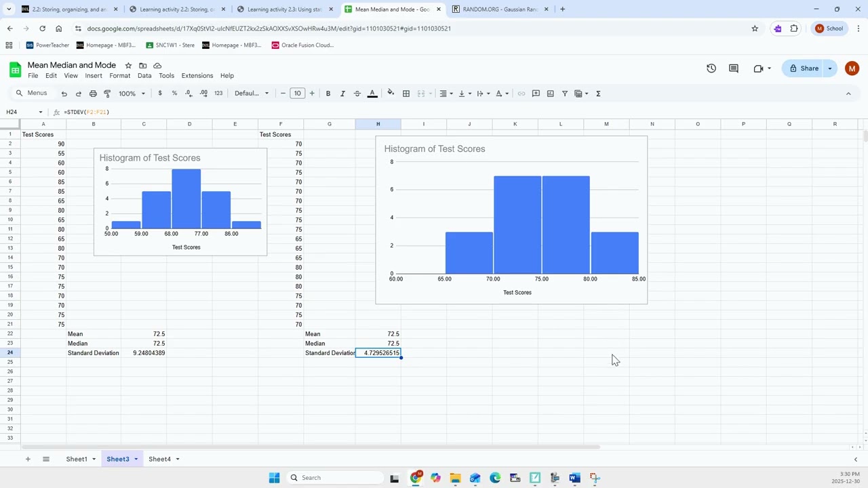This screenshot has height=488, width=868.
Task: Collapse the toolbar with chevron
Action: pos(848,94)
